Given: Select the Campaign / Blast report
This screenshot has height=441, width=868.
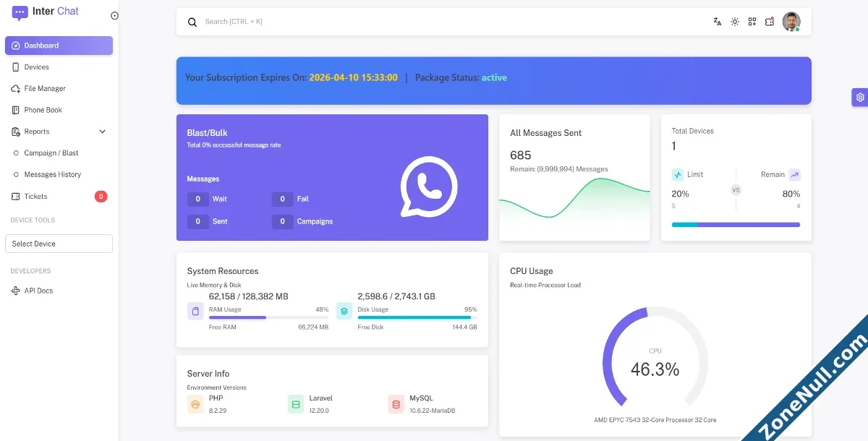Looking at the screenshot, I should (x=51, y=153).
